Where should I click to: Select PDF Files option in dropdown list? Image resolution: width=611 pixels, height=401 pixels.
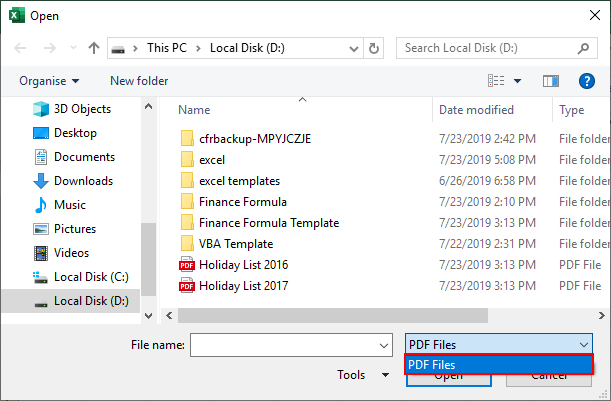click(497, 365)
